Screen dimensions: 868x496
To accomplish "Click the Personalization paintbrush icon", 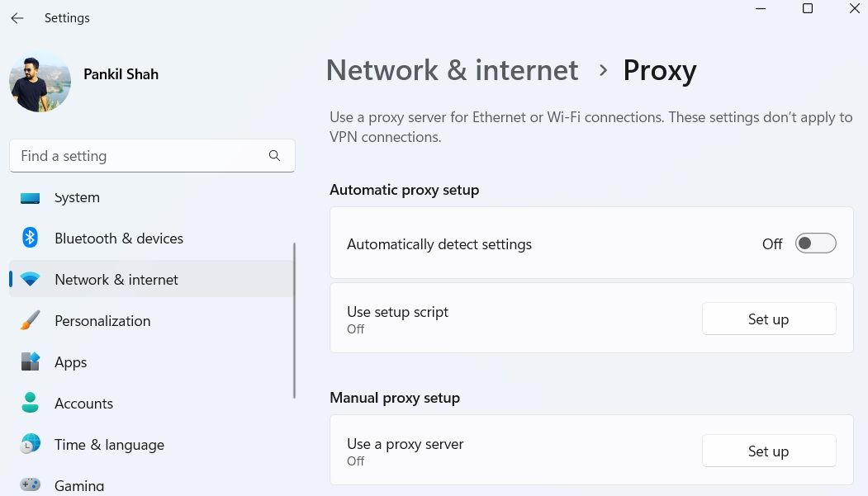I will (x=31, y=321).
